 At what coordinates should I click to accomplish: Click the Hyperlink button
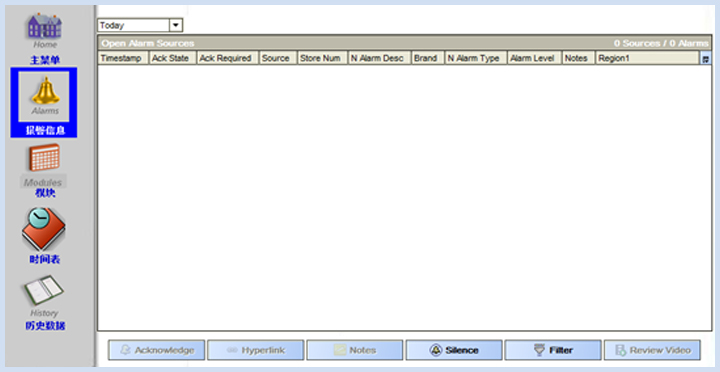tap(256, 350)
